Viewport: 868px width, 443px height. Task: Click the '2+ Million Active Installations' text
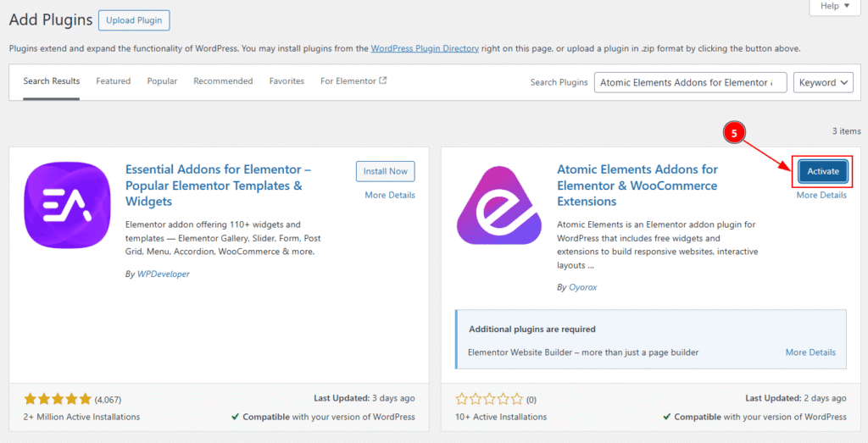coord(81,417)
